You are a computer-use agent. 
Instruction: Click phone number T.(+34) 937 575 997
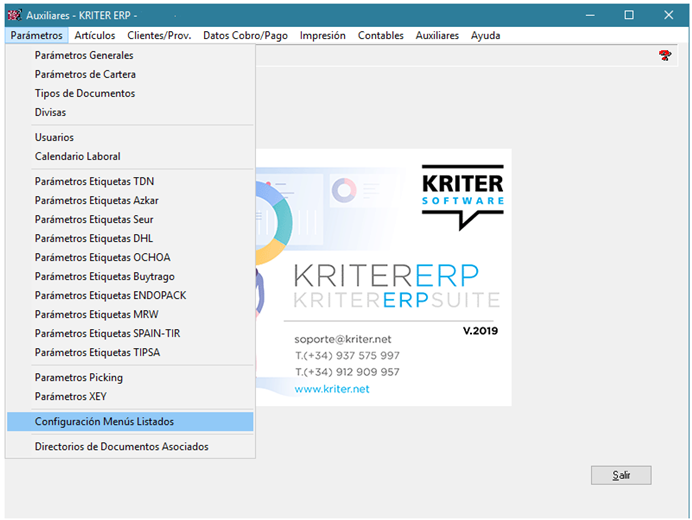(347, 355)
